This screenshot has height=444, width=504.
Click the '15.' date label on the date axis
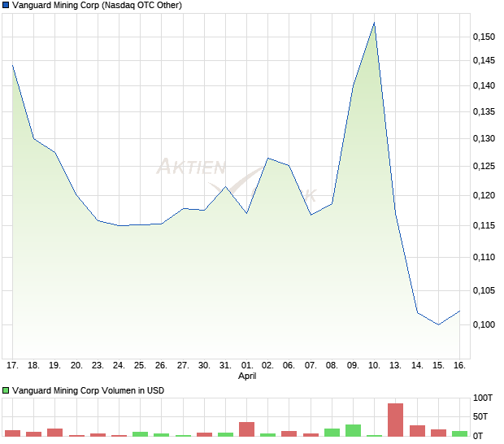(438, 365)
